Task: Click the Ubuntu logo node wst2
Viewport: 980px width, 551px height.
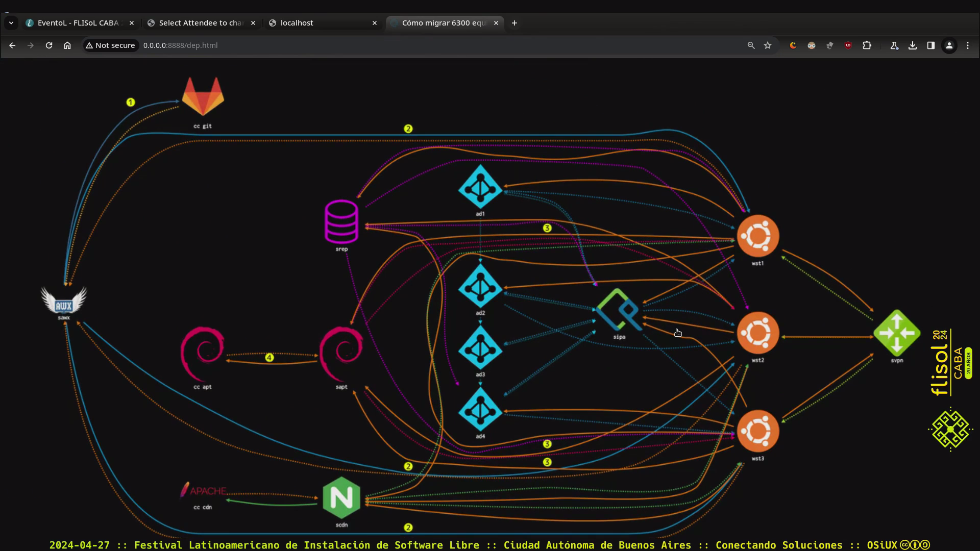Action: [x=758, y=333]
